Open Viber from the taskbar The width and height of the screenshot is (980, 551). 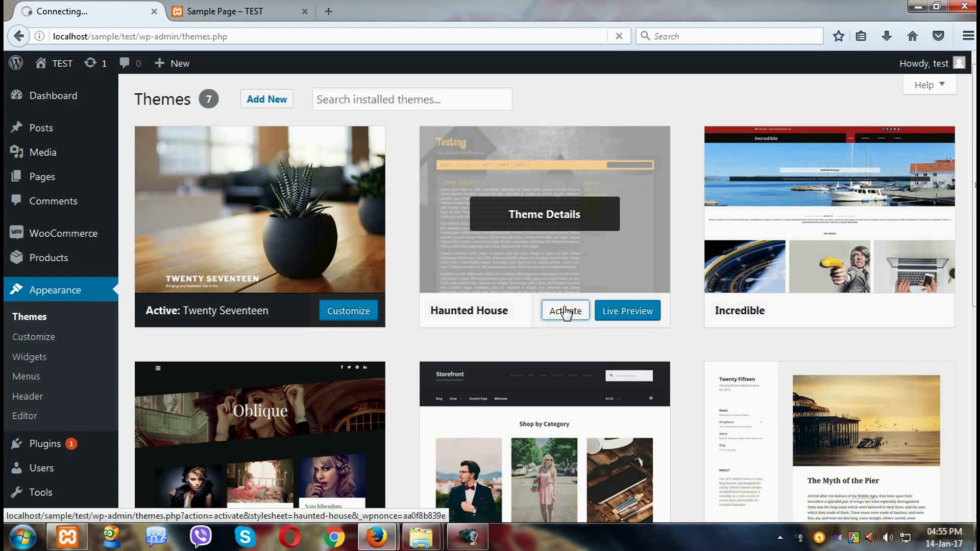(x=201, y=537)
